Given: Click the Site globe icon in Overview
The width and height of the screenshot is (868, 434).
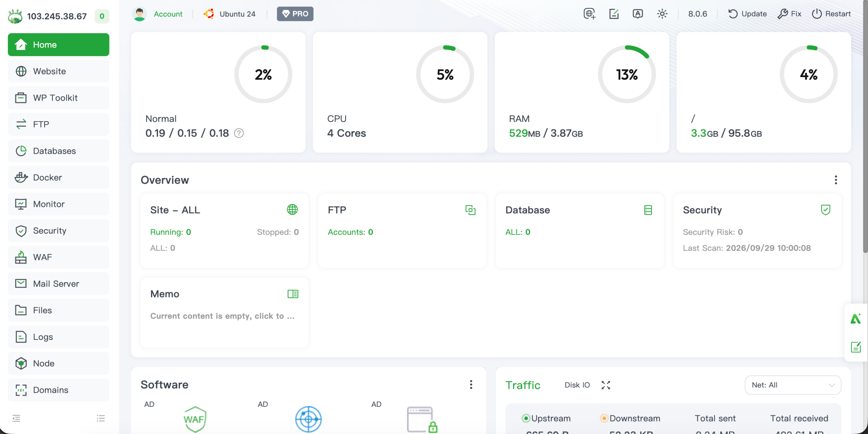Looking at the screenshot, I should 292,210.
